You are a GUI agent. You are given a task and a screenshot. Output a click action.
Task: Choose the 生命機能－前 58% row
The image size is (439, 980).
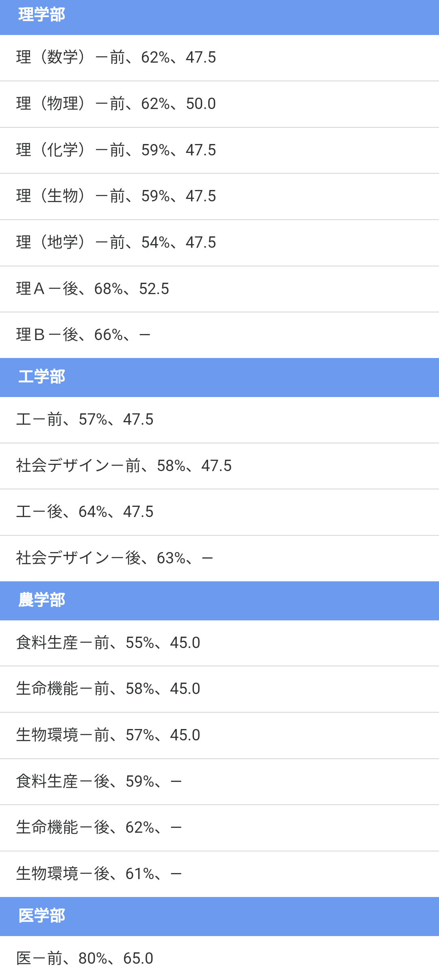[219, 689]
